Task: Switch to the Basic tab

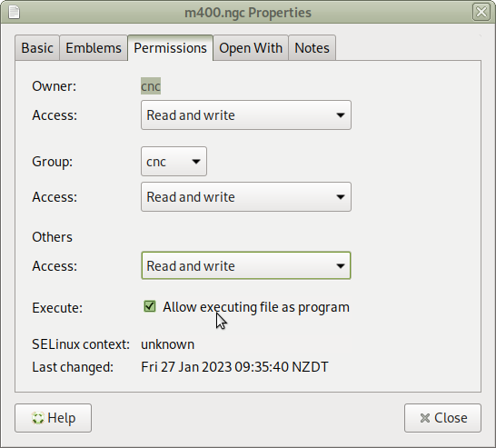Action: point(37,48)
